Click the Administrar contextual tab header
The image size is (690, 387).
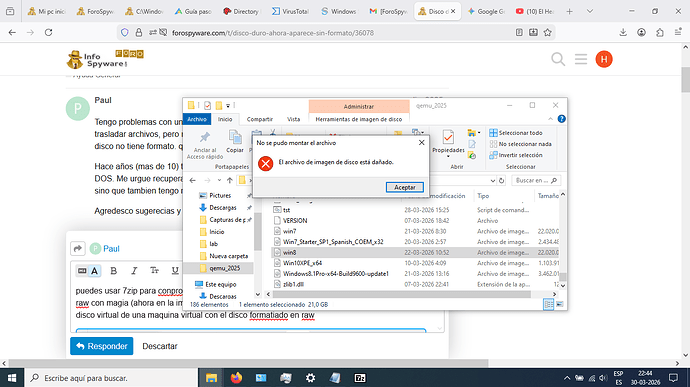click(359, 107)
